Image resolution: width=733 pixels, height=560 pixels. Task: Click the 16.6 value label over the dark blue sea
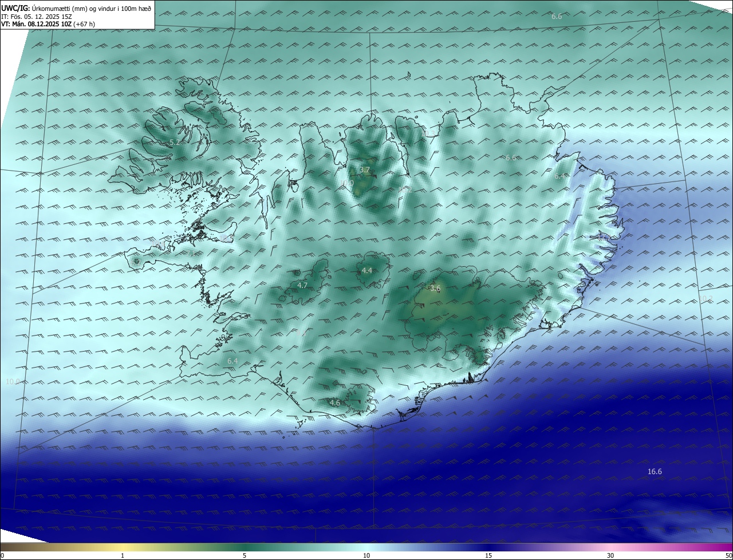click(655, 472)
